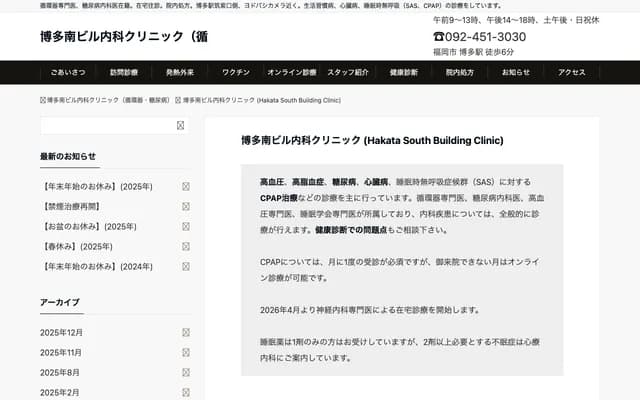640x400 pixels.
Task: Click the arrow icon beside 【年末年始のお休み】(2025年)
Action: tap(186, 187)
